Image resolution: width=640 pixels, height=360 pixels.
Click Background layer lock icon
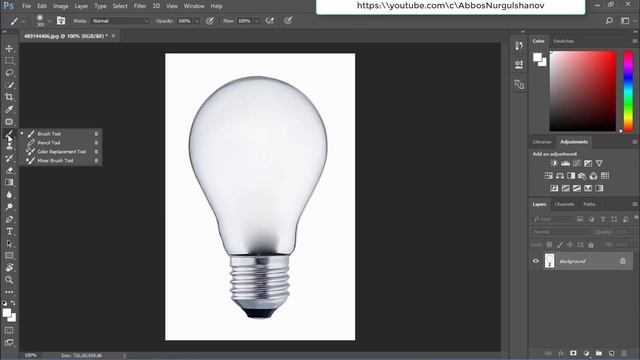click(622, 261)
